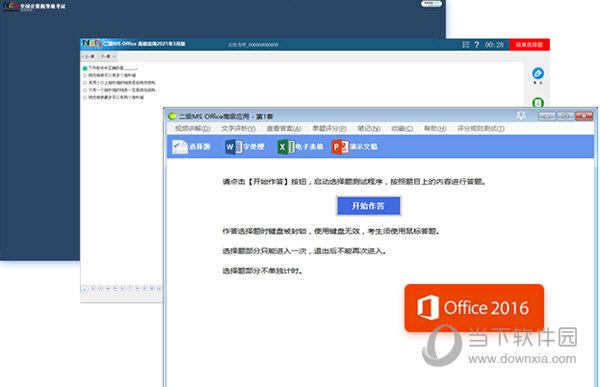Click the 00:28 timer in exam header
This screenshot has width=600, height=387.
(494, 44)
